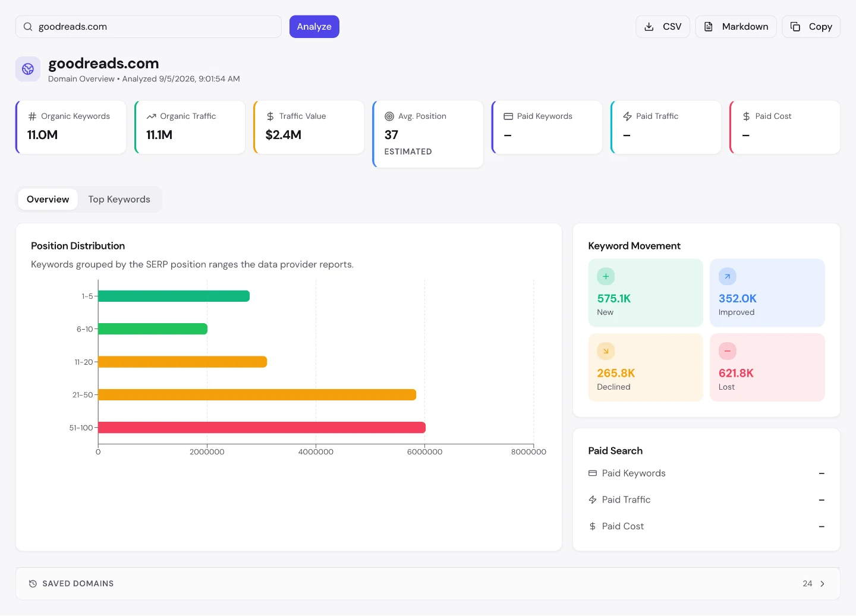Click the saved domains count 24
This screenshot has width=856, height=616.
point(807,584)
